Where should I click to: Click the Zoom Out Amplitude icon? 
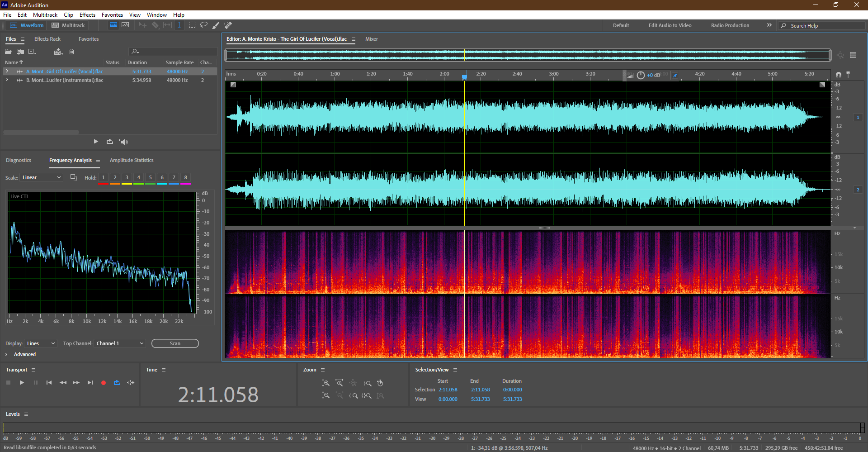[x=325, y=395]
